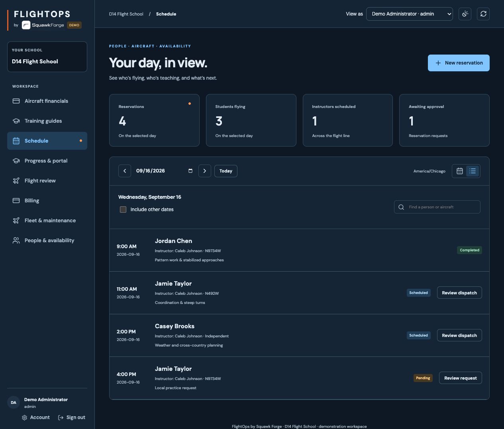Click Scheduled badge in Casey Brooks row
This screenshot has height=429, width=504.
(x=419, y=335)
